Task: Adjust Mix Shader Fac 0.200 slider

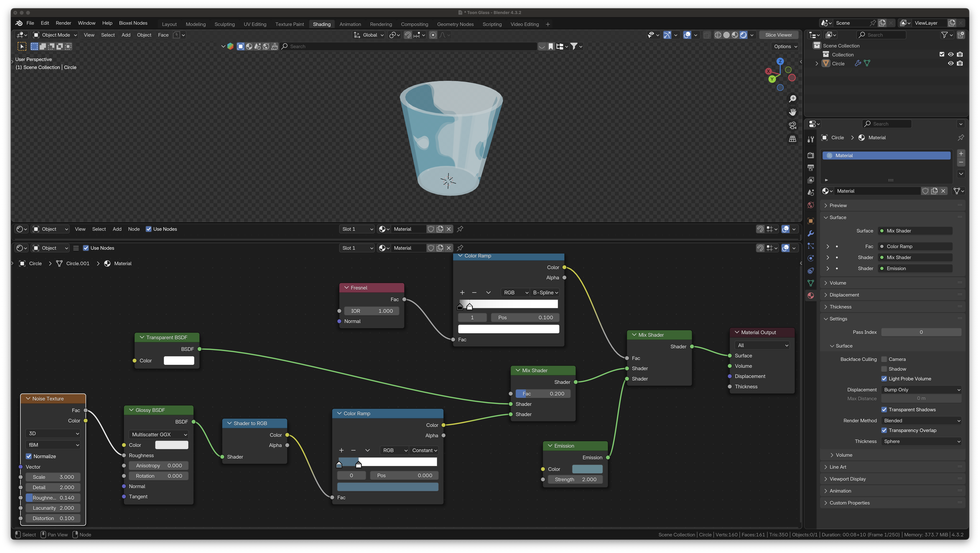Action: click(x=543, y=394)
